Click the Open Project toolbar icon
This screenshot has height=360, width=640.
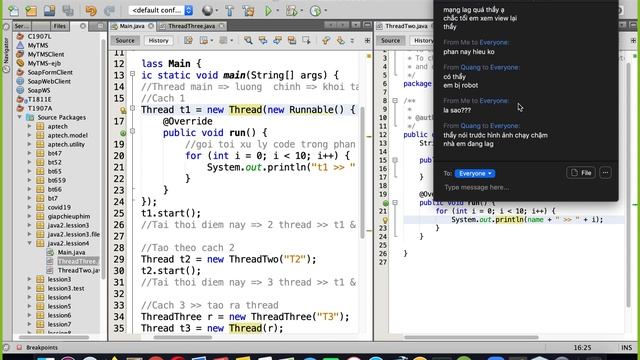(x=49, y=11)
